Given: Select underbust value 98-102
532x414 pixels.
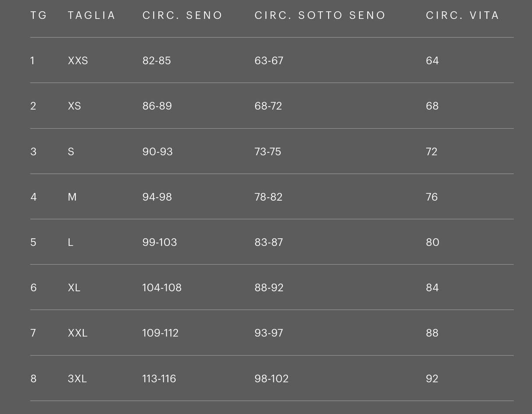Looking at the screenshot, I should click(x=272, y=379).
